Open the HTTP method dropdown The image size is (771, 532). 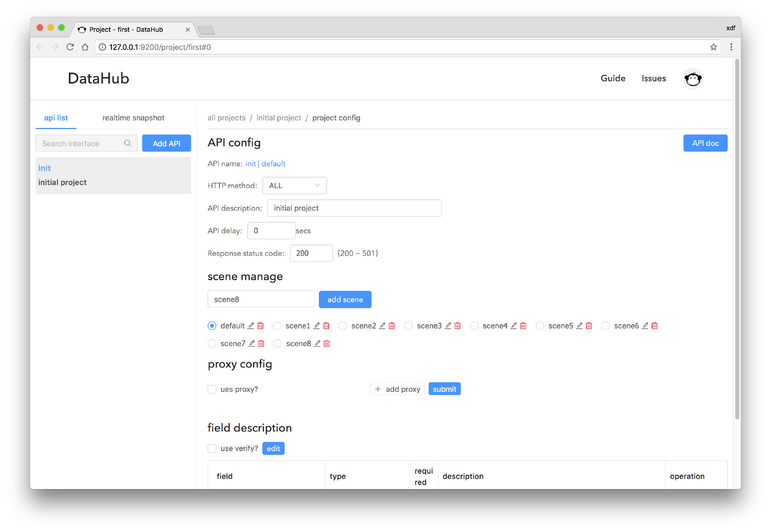click(x=294, y=185)
